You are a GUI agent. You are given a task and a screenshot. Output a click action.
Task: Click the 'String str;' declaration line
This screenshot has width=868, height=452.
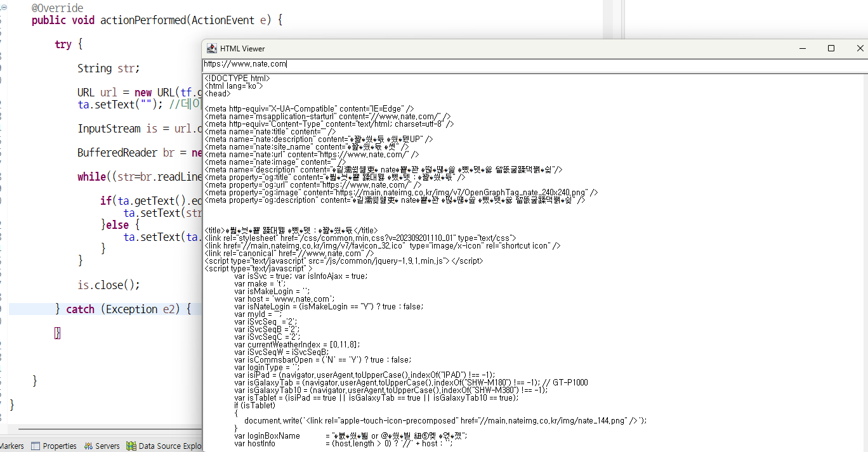(109, 68)
